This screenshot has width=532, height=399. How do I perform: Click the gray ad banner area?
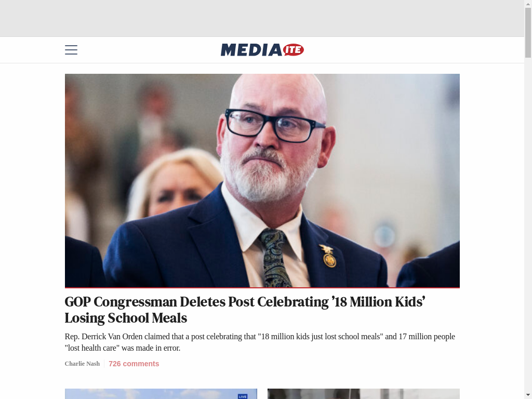(x=262, y=18)
